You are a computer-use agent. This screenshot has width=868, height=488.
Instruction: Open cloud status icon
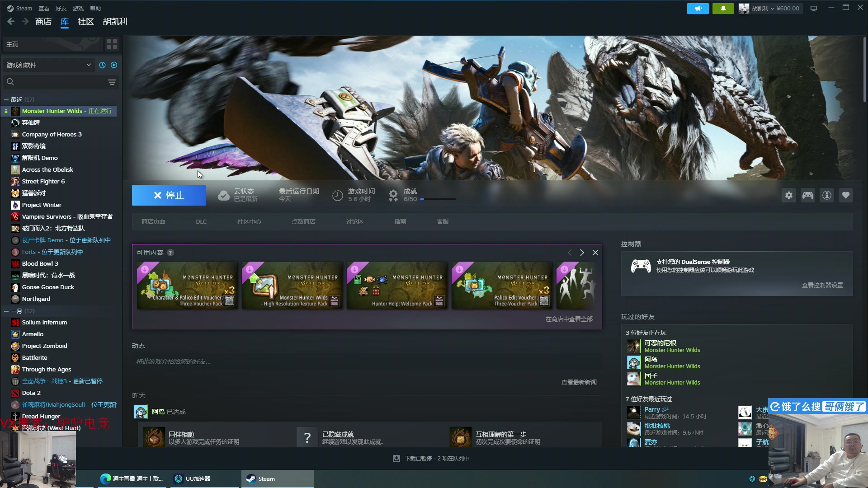[x=223, y=195]
